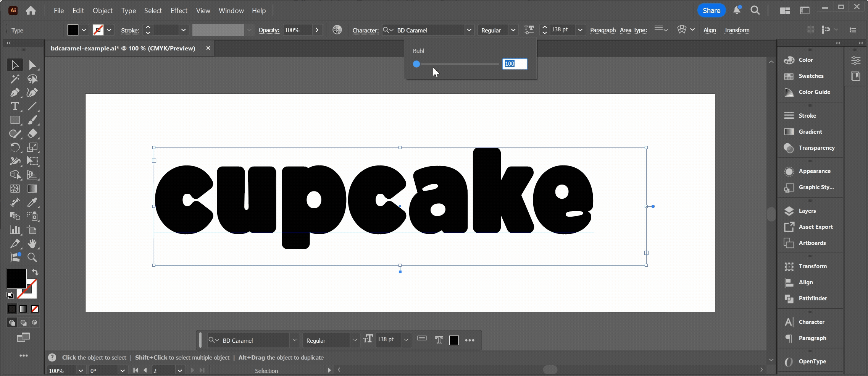Open the Layers panel
868x376 pixels.
tap(806, 211)
